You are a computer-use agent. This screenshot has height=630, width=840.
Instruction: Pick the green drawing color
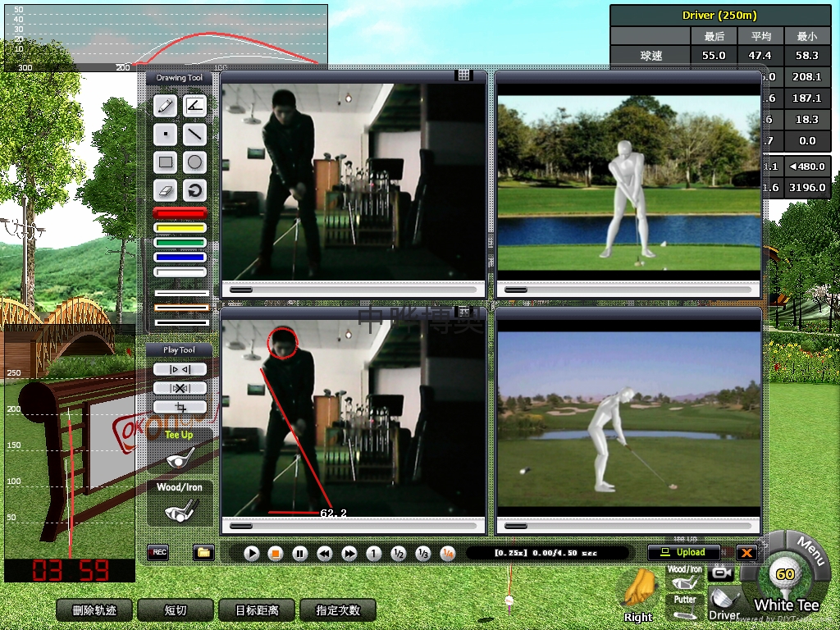click(x=180, y=242)
